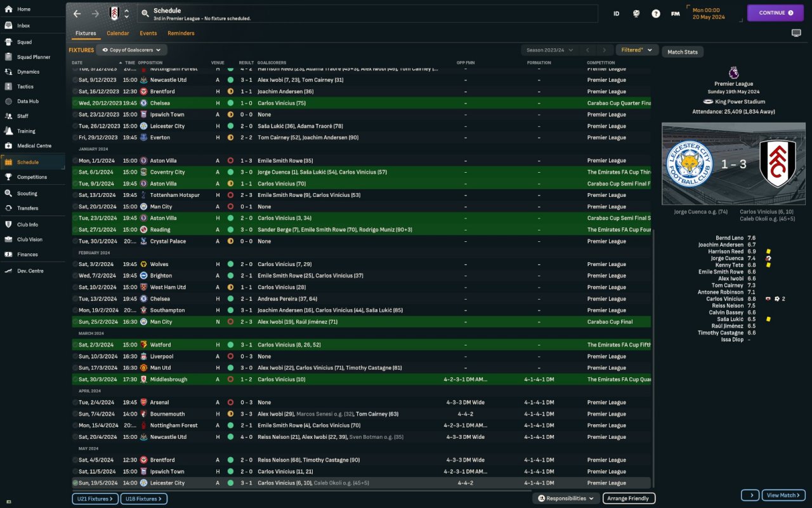Click the Goalscorers column header
Image resolution: width=812 pixels, height=508 pixels.
click(272, 63)
